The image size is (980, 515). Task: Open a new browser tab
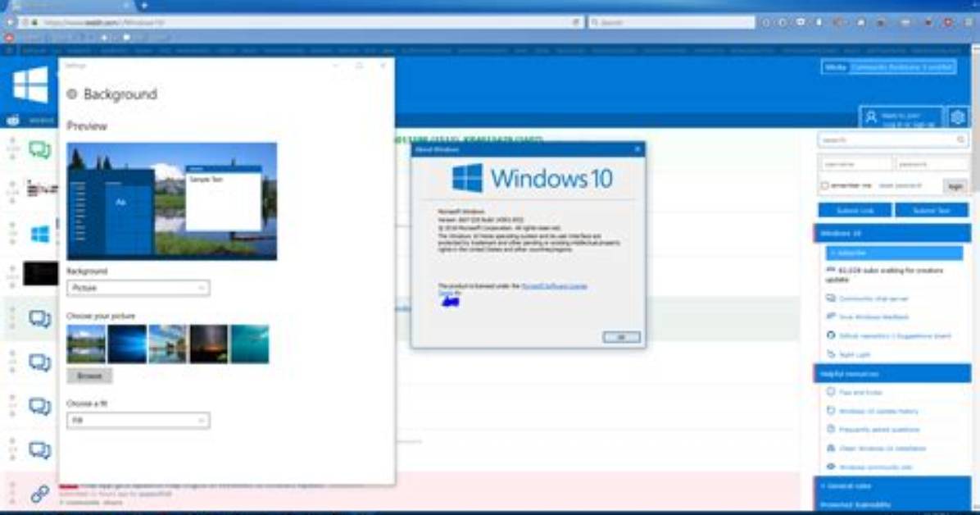144,5
